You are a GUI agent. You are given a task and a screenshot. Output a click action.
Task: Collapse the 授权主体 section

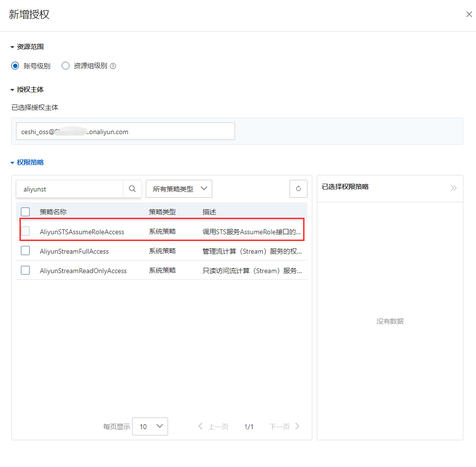pos(27,89)
